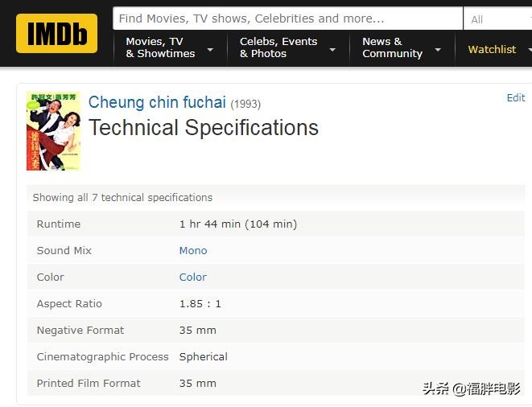
Task: Open the Movies, TV & Showtimes menu
Action: tap(160, 47)
